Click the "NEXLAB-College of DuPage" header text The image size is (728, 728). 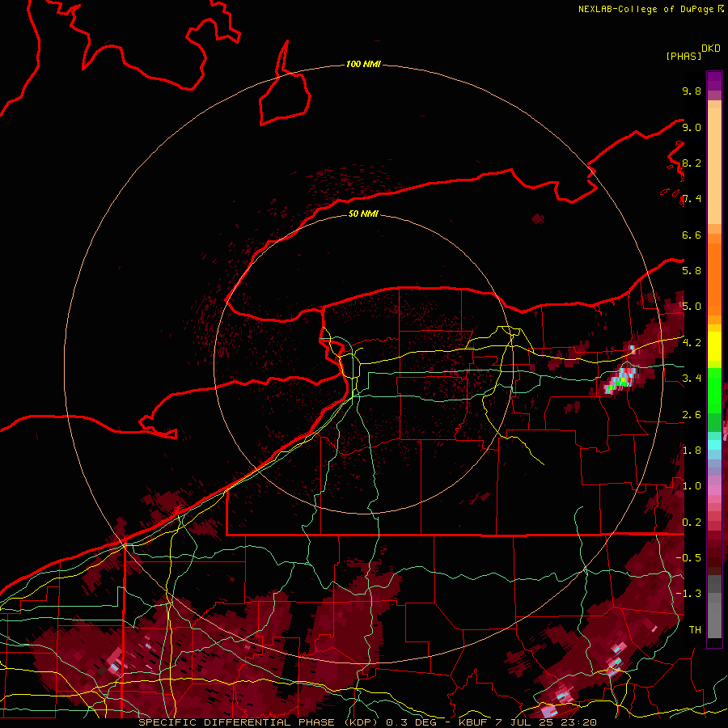pyautogui.click(x=645, y=9)
